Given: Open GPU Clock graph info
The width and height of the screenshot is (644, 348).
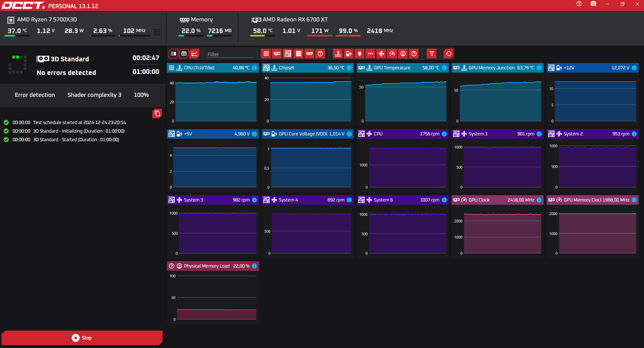Looking at the screenshot, I should coord(539,200).
